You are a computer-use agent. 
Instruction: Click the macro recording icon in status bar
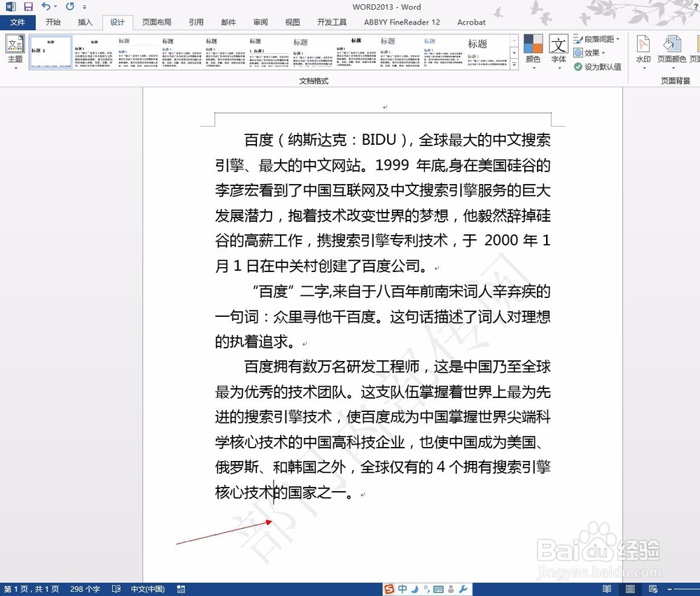181,589
